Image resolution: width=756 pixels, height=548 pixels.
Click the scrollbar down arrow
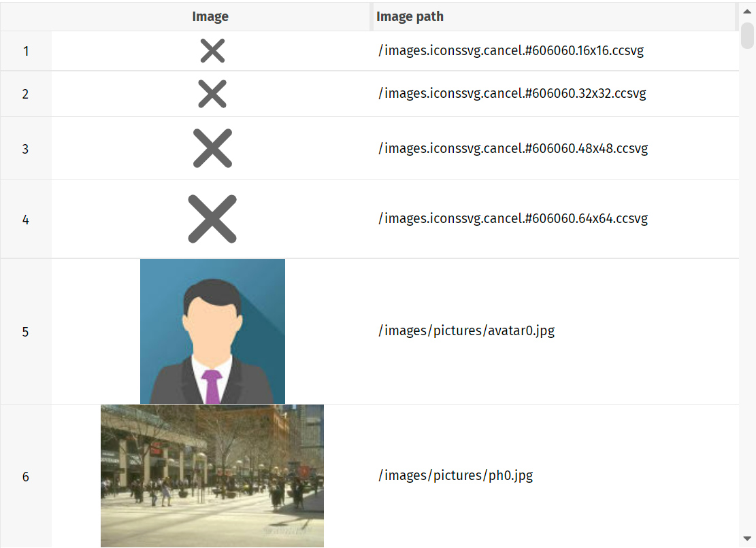747,538
